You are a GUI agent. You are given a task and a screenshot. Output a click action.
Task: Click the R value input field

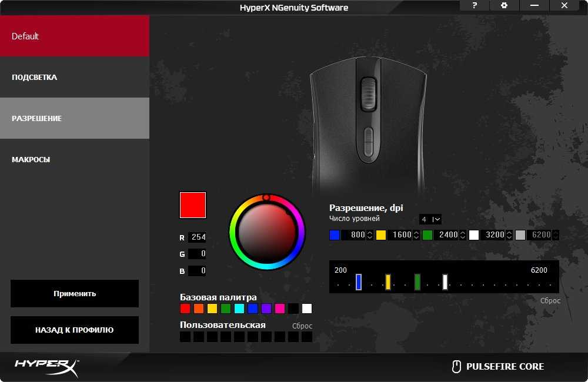pos(197,237)
